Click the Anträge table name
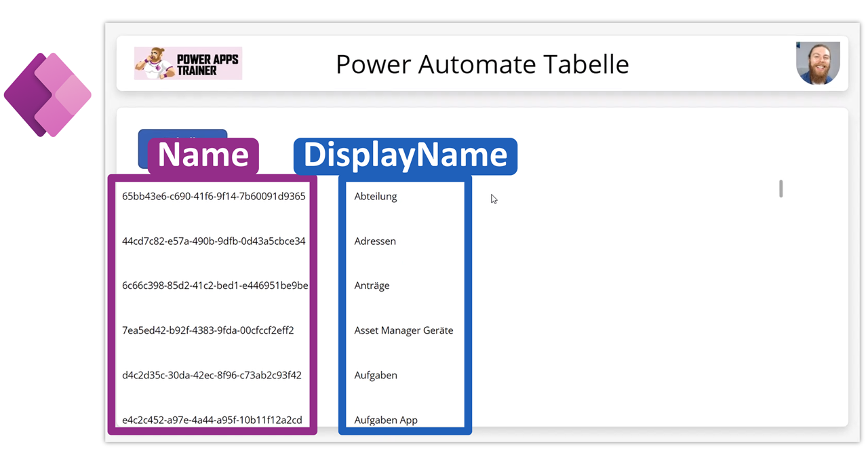 (x=372, y=286)
